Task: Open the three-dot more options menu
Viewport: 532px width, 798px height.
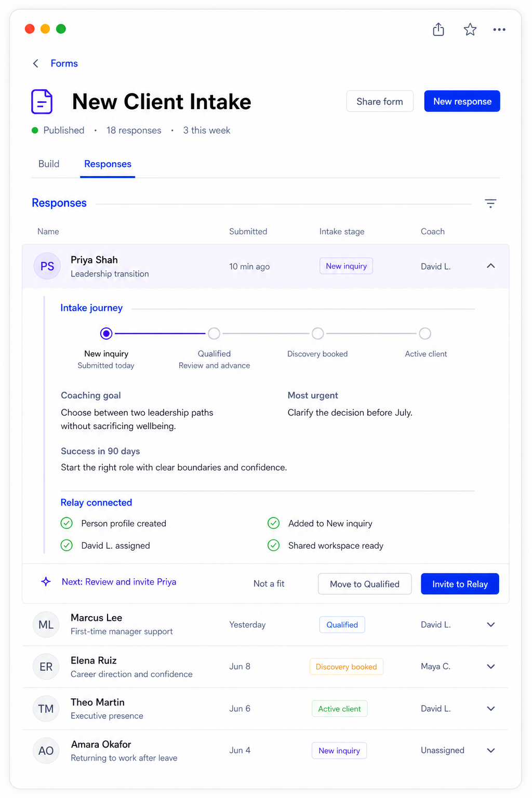Action: [x=499, y=30]
